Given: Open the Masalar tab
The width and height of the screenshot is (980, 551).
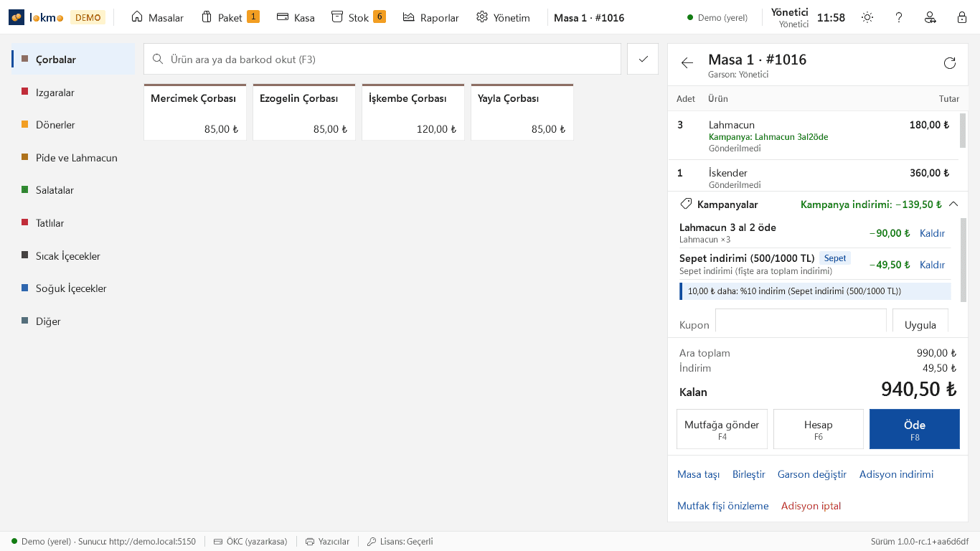Looking at the screenshot, I should pos(157,17).
